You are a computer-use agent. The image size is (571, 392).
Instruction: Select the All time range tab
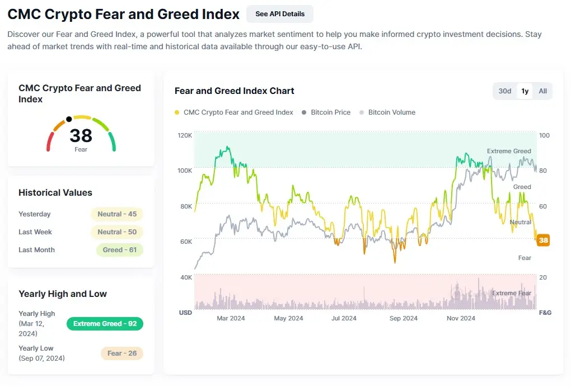click(542, 91)
